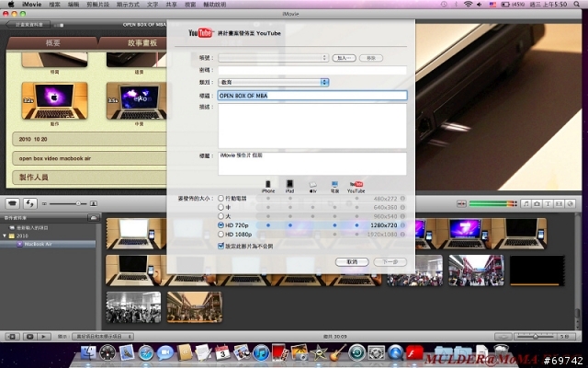588x368 pixels.
Task: Click the camera import button
Action: [x=12, y=203]
